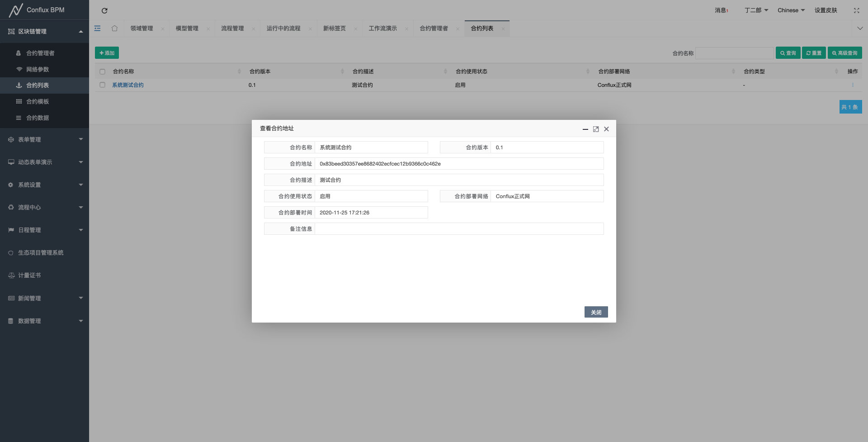This screenshot has height=442, width=868.
Task: Open 生态项目管理系统 in the sidebar
Action: coord(44,252)
